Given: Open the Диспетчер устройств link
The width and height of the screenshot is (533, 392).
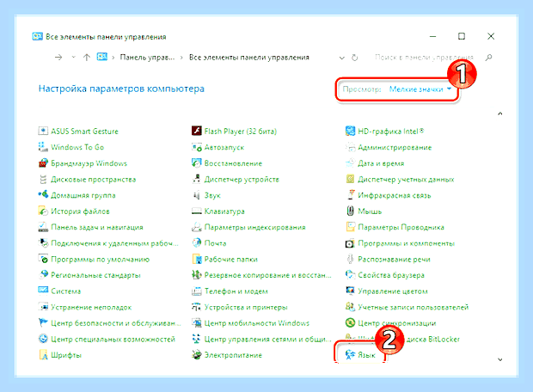Looking at the screenshot, I should click(242, 179).
